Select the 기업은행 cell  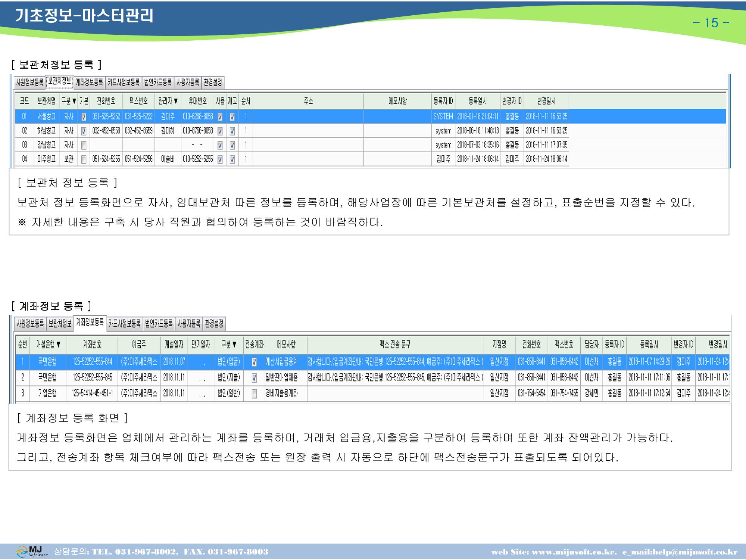pos(47,394)
